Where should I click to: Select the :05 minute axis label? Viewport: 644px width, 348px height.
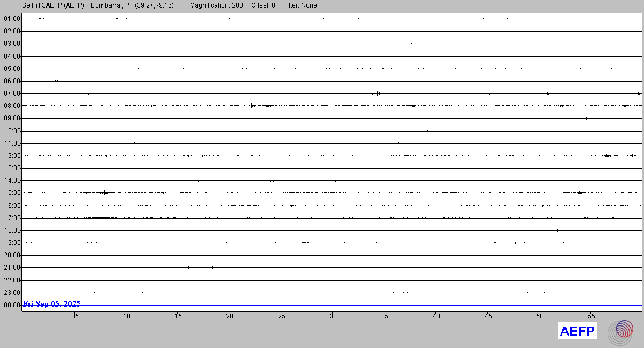point(74,316)
